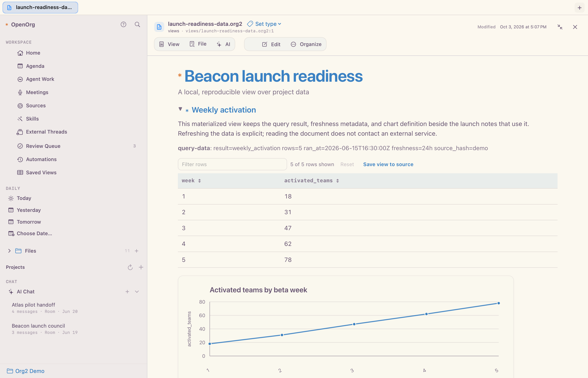
Task: Open Beacon launch council chat
Action: pos(45,329)
